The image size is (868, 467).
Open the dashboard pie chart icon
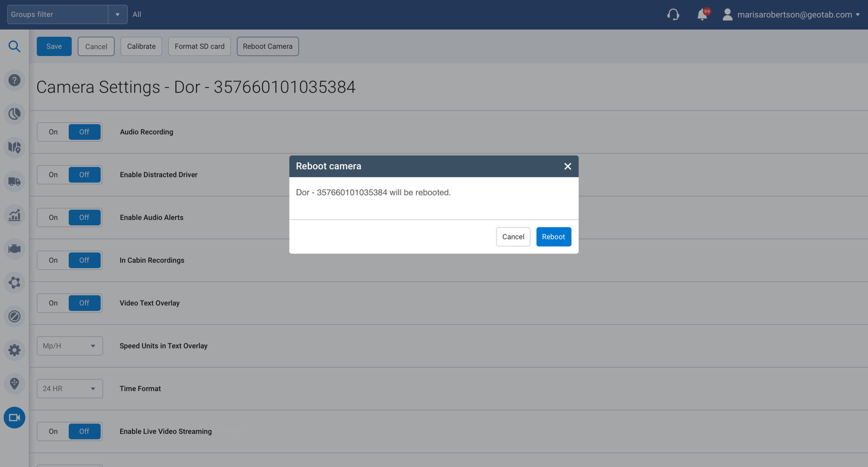pos(14,114)
